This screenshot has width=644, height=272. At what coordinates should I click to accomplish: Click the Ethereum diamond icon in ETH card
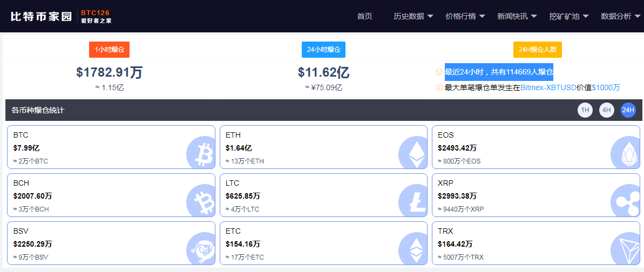pyautogui.click(x=413, y=152)
